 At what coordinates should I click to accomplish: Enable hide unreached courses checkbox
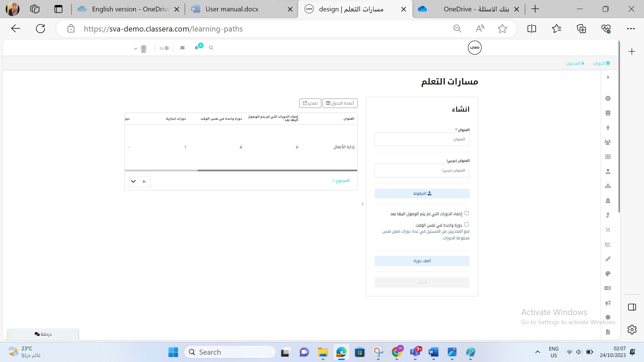(467, 213)
